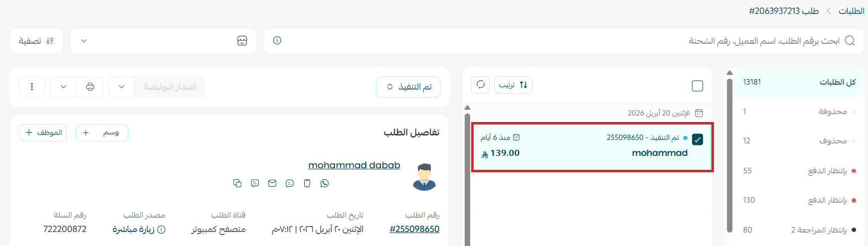Image resolution: width=868 pixels, height=246 pixels.
Task: Select بإنتظار المراجعة 2 status filter
Action: pyautogui.click(x=799, y=230)
